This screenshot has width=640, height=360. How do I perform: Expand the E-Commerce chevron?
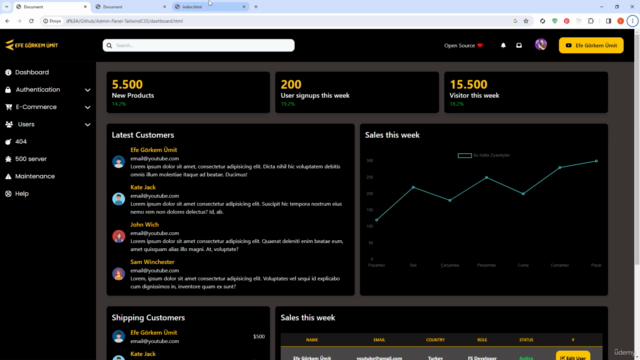(x=87, y=107)
